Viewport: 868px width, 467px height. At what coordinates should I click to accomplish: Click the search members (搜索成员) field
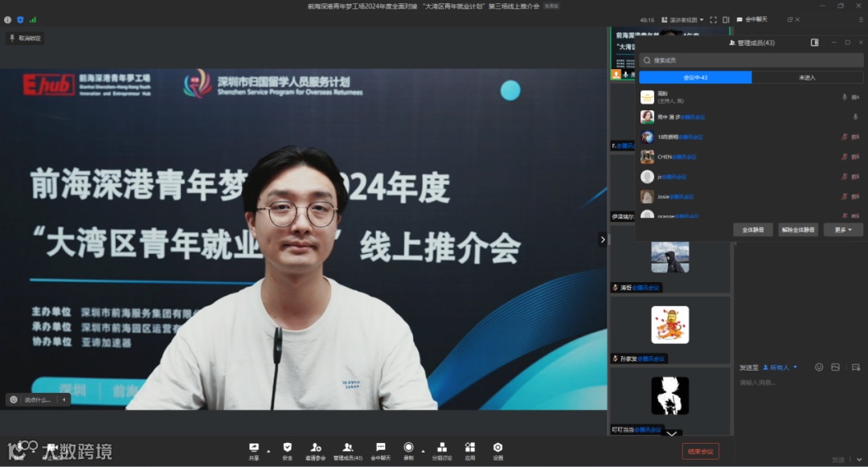(751, 60)
